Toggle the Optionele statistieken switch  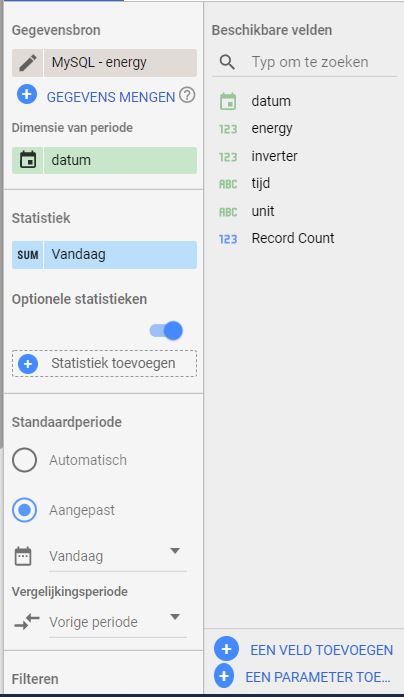click(x=166, y=331)
